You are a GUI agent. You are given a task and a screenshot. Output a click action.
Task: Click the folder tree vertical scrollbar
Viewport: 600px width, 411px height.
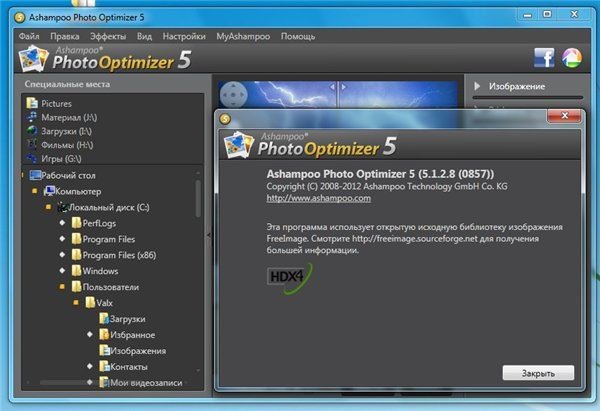click(198, 199)
